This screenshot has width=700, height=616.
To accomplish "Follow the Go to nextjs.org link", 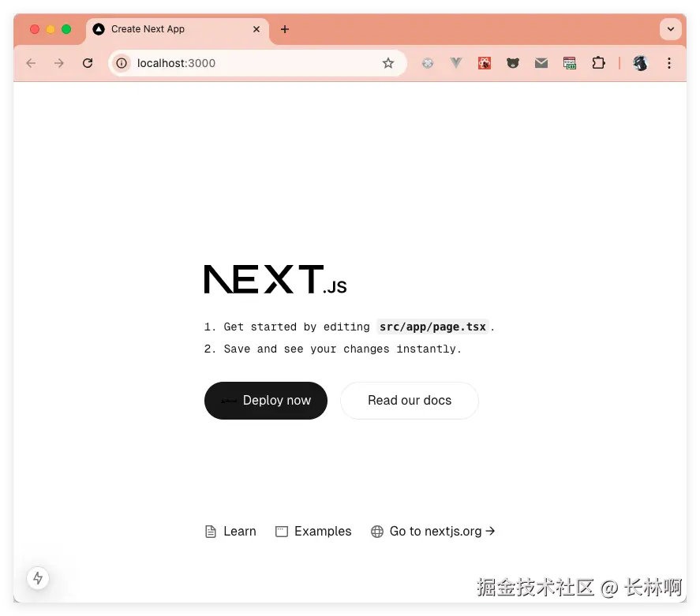I will [x=432, y=532].
